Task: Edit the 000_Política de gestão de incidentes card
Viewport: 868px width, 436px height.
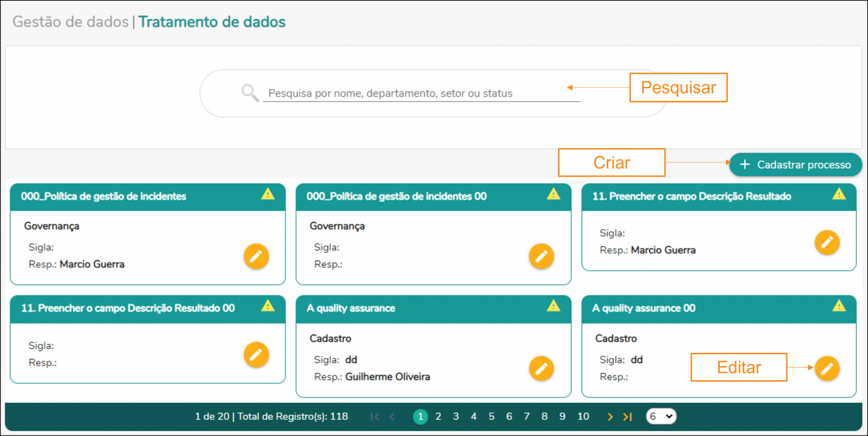Action: point(256,256)
